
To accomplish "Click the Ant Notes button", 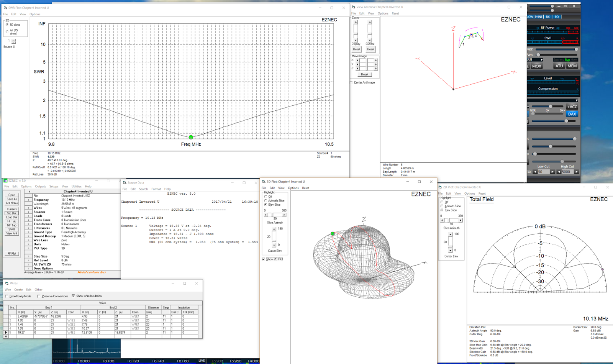I will [12, 203].
